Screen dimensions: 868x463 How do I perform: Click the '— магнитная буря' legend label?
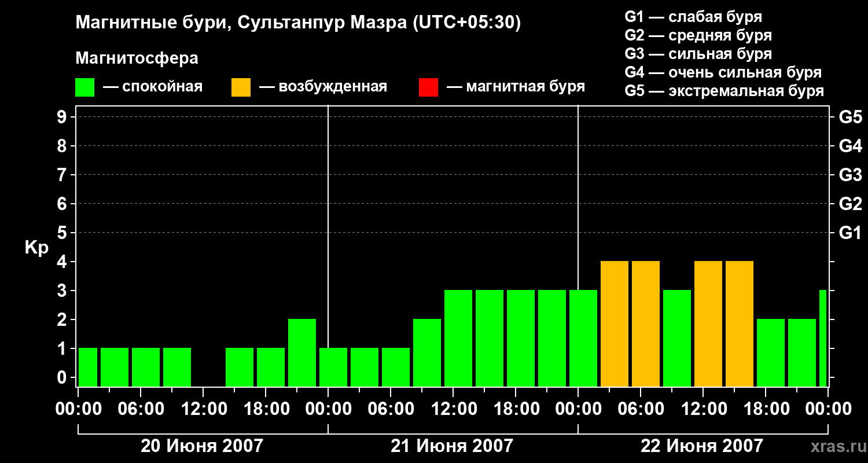pos(516,87)
